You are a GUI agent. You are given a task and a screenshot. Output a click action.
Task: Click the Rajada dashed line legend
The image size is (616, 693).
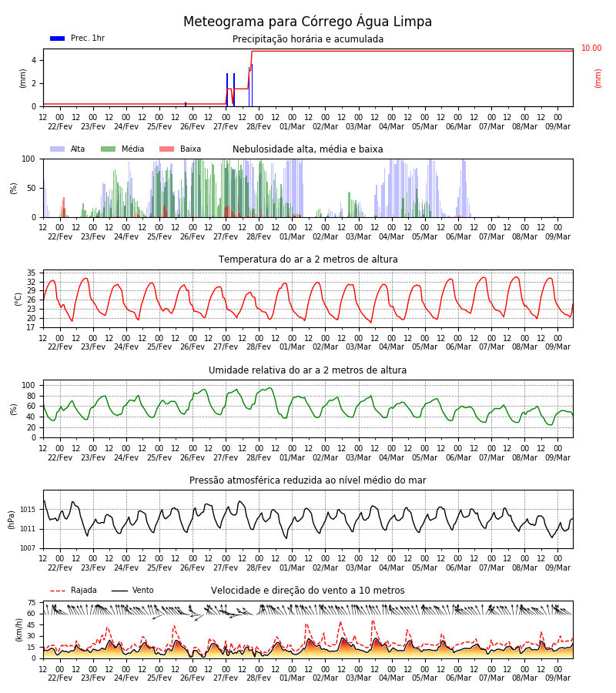point(58,591)
